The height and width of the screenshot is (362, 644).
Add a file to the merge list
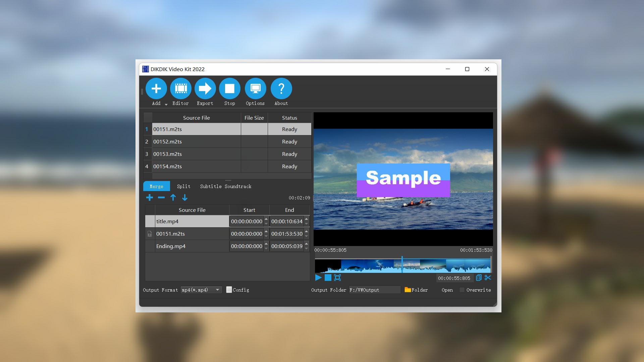click(150, 197)
